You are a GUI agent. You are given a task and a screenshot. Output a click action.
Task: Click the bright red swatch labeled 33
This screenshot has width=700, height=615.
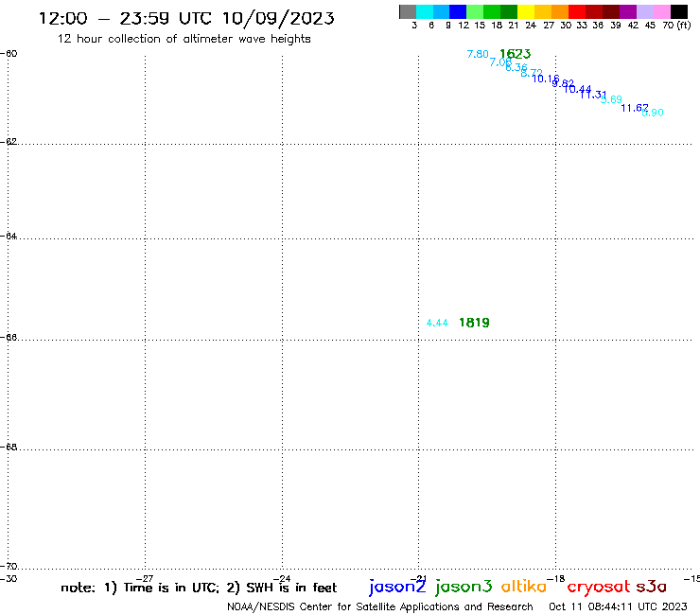577,11
